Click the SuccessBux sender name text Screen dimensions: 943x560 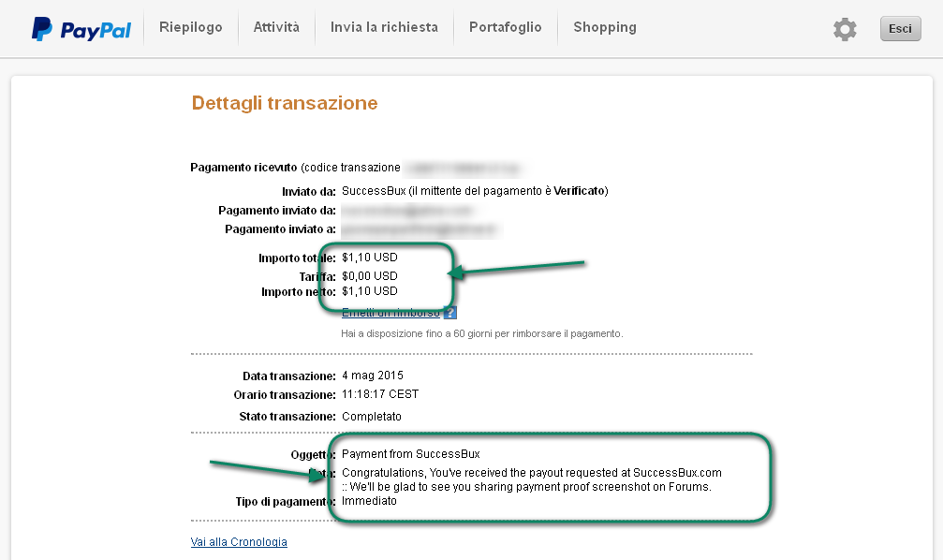[x=374, y=191]
